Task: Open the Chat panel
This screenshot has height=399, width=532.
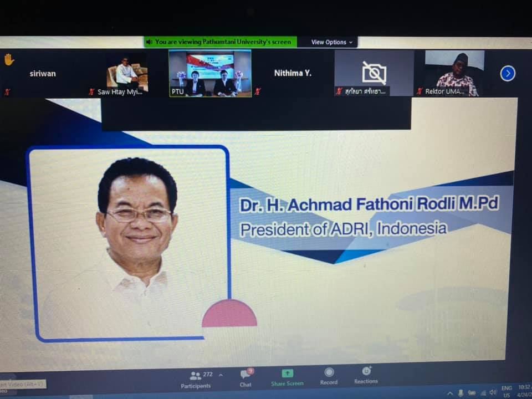Action: [245, 377]
